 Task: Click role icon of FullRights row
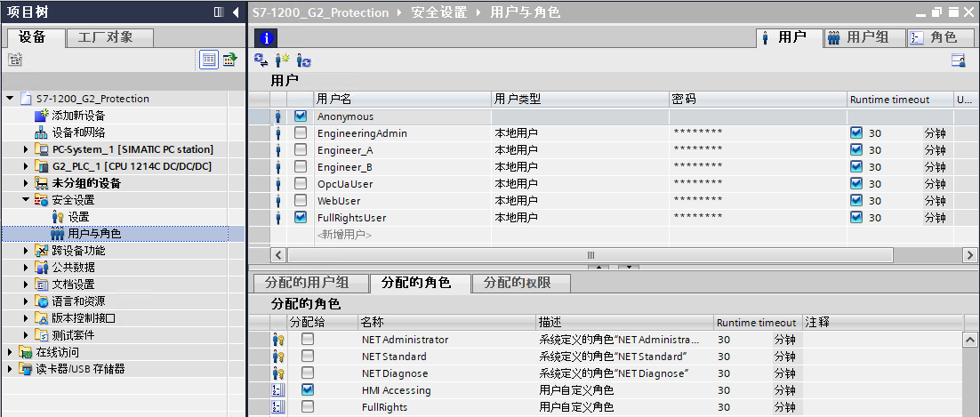(x=278, y=407)
